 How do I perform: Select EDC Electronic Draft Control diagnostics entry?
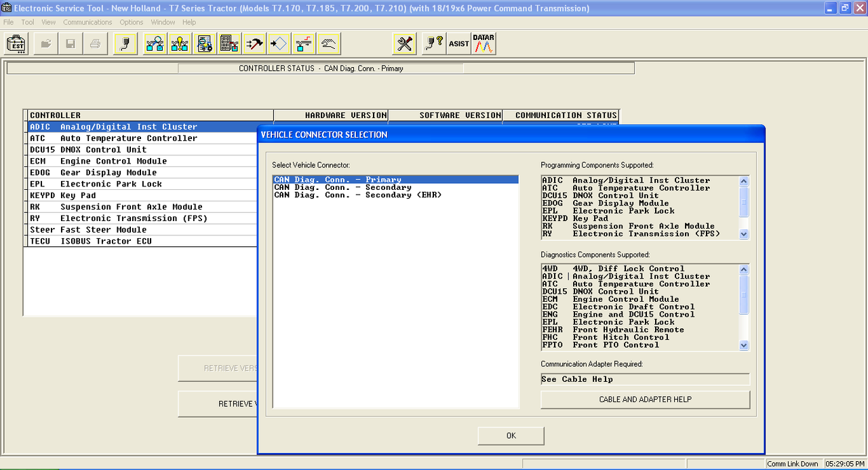[x=639, y=307]
